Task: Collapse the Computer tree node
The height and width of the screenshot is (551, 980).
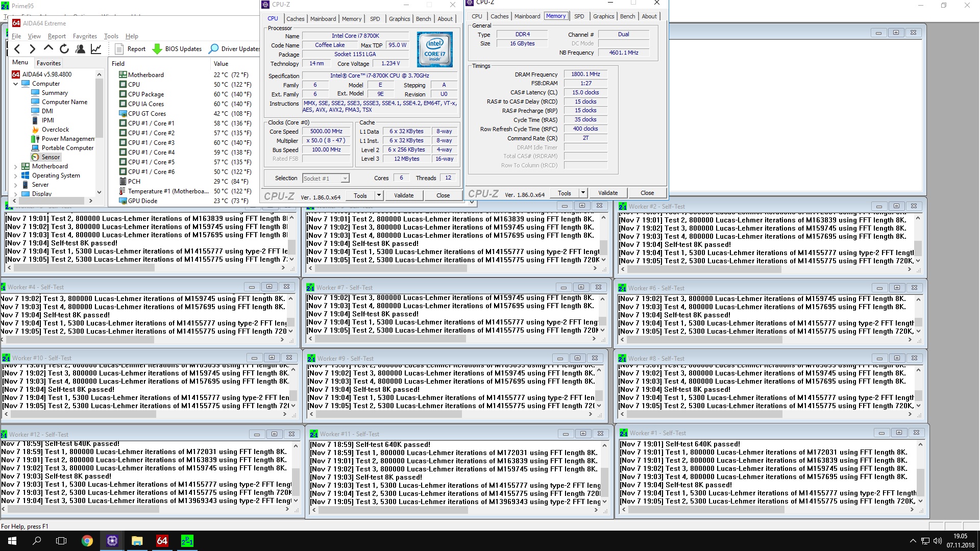Action: 16,84
